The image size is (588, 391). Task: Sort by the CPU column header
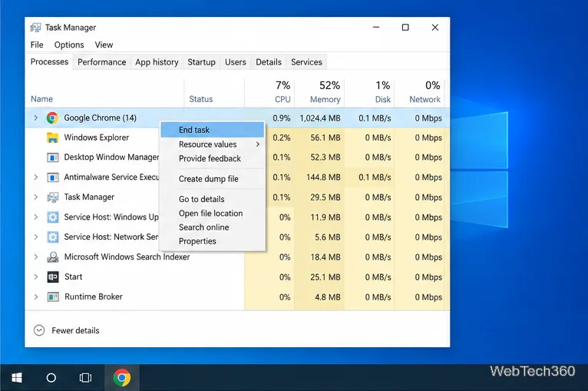(x=269, y=93)
